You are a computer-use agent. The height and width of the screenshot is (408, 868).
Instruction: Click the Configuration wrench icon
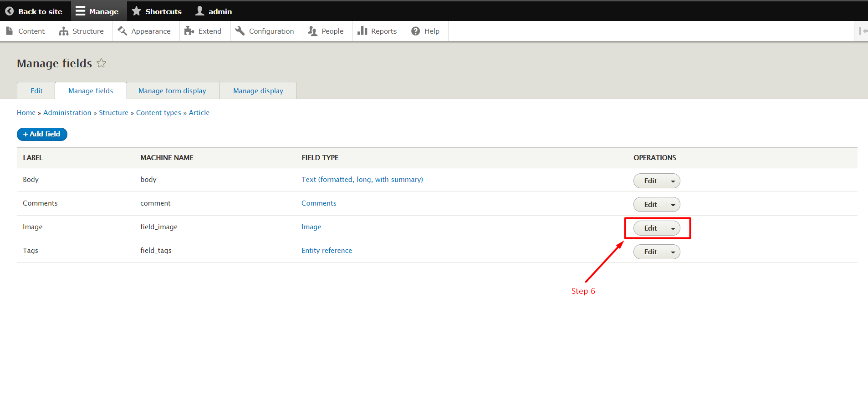point(240,30)
